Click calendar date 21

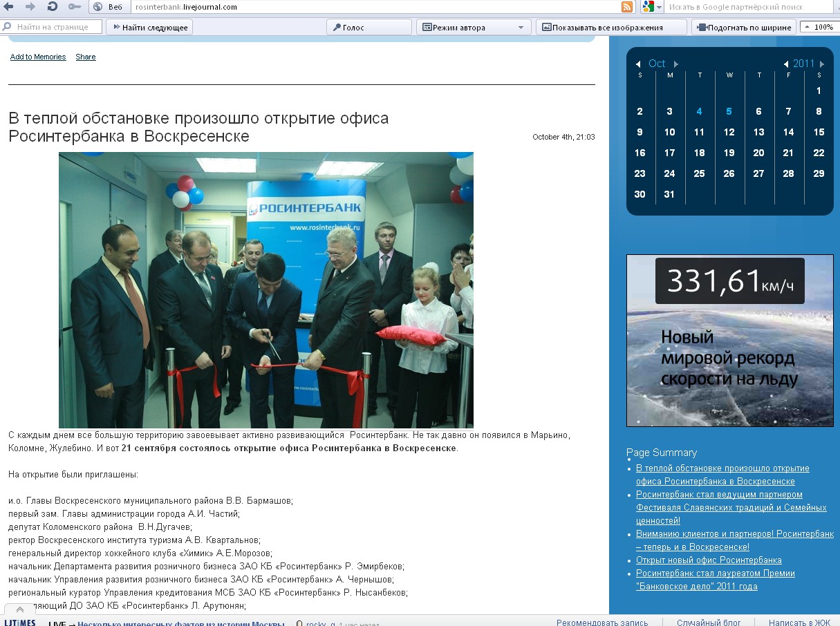click(x=788, y=153)
